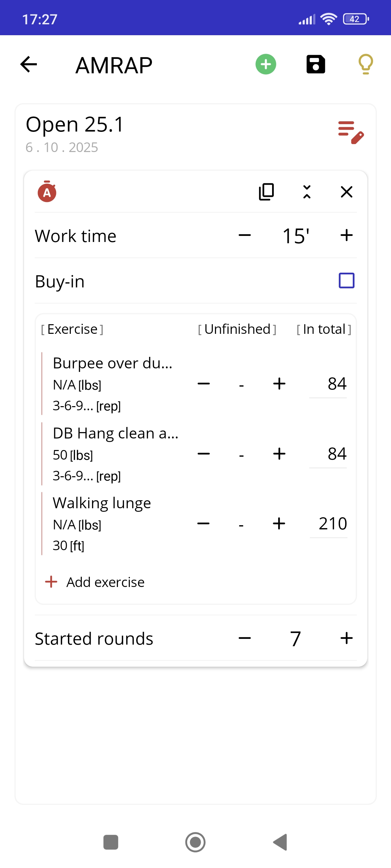Enable the Buy-in checkbox
This screenshot has width=391, height=868.
[347, 280]
